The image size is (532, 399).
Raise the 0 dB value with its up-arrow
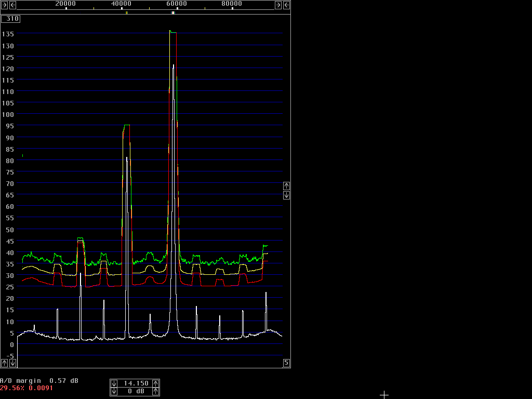(155, 392)
